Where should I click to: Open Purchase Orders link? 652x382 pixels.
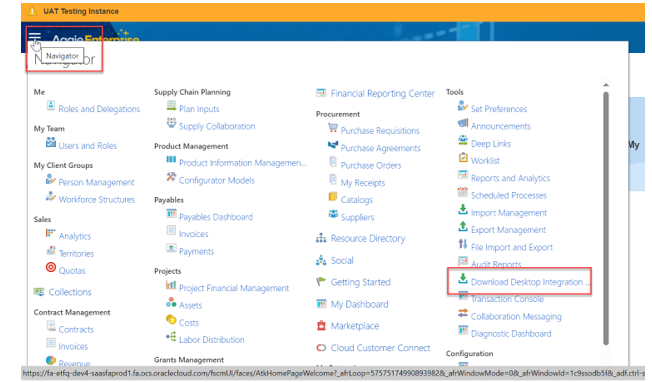371,165
